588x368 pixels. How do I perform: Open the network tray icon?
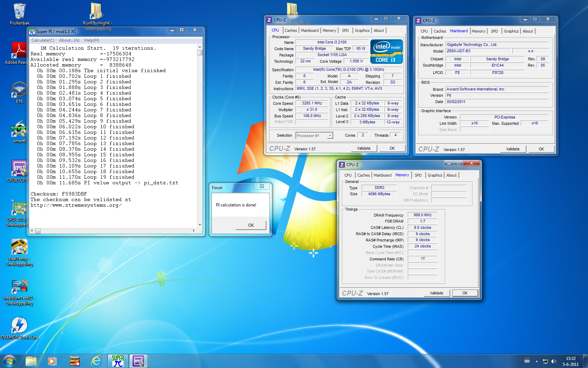[x=545, y=361]
